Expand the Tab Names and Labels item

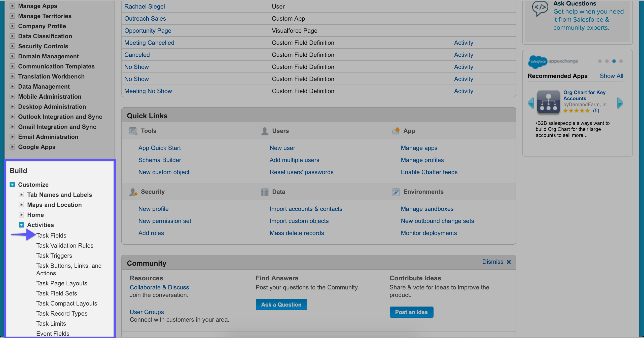21,195
